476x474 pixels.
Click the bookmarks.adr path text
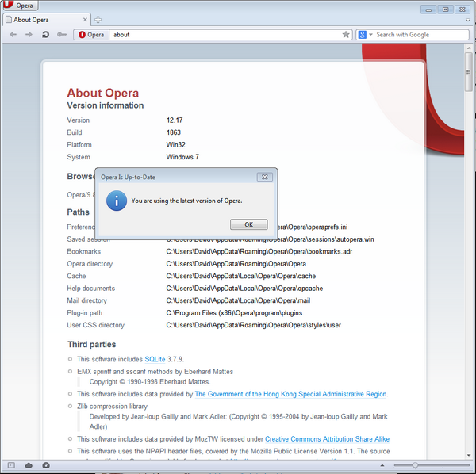tap(259, 251)
